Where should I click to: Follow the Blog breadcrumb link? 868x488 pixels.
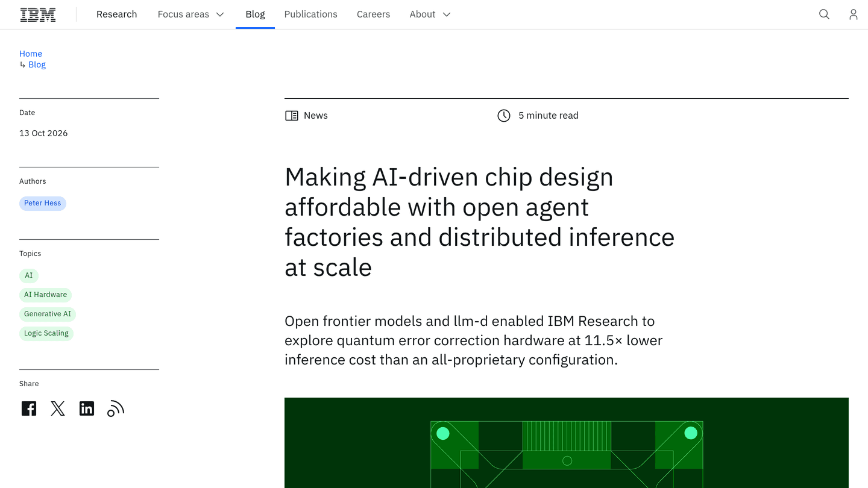point(37,64)
